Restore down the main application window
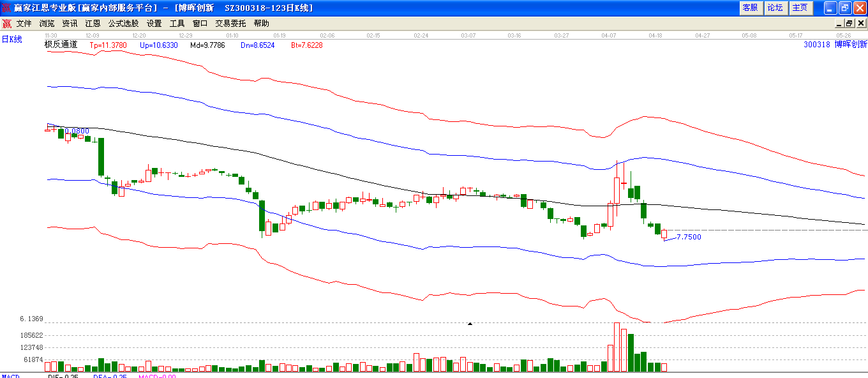The width and height of the screenshot is (868, 378). coord(844,8)
